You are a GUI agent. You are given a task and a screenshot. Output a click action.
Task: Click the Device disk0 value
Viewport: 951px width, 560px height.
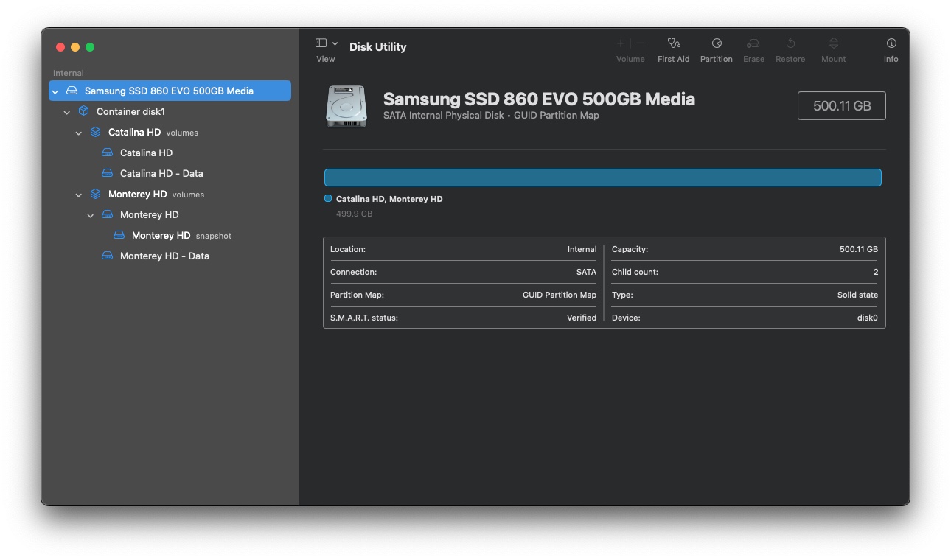coord(866,318)
